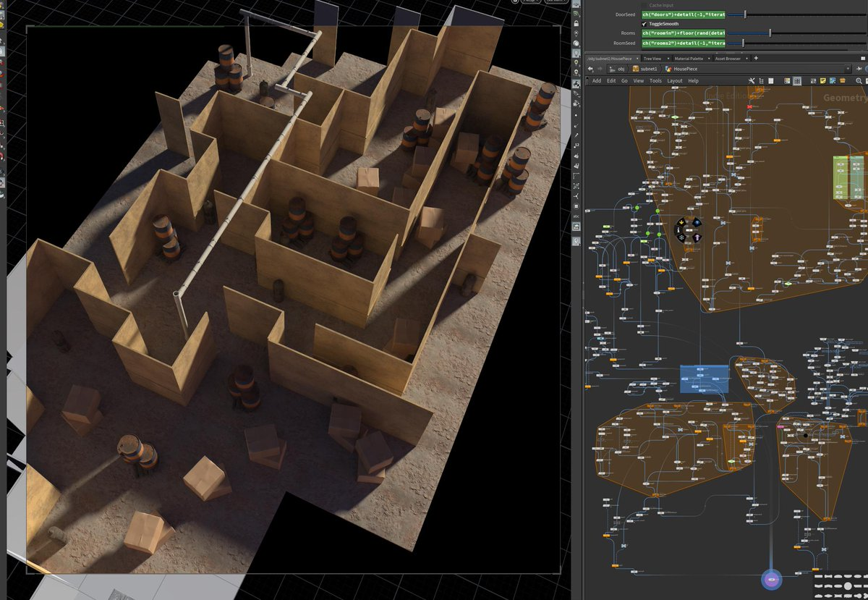This screenshot has width=868, height=600.
Task: Expand the path history dropdown arrow
Action: click(x=848, y=69)
